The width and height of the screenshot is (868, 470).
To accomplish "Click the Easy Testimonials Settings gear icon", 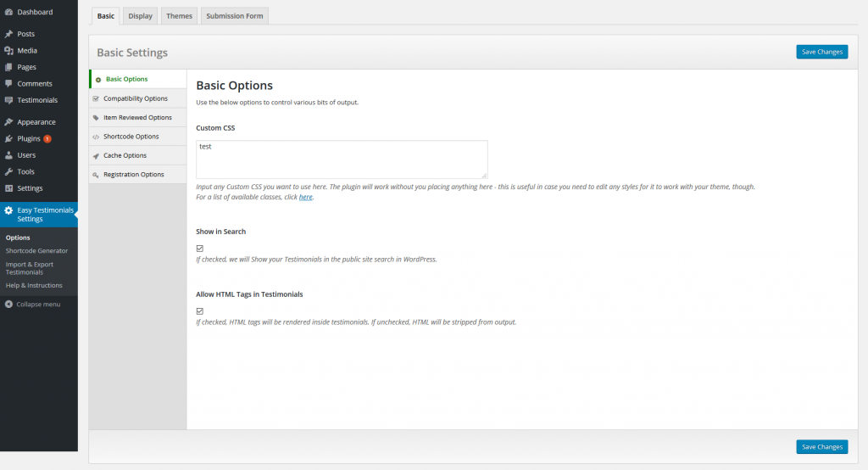I will click(8, 210).
